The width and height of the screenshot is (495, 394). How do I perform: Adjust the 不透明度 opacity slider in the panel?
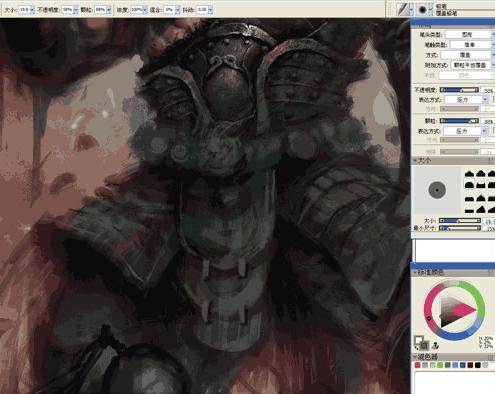pyautogui.click(x=459, y=90)
